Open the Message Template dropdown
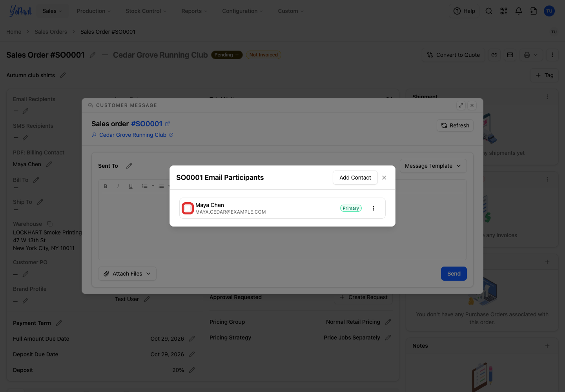 433,166
